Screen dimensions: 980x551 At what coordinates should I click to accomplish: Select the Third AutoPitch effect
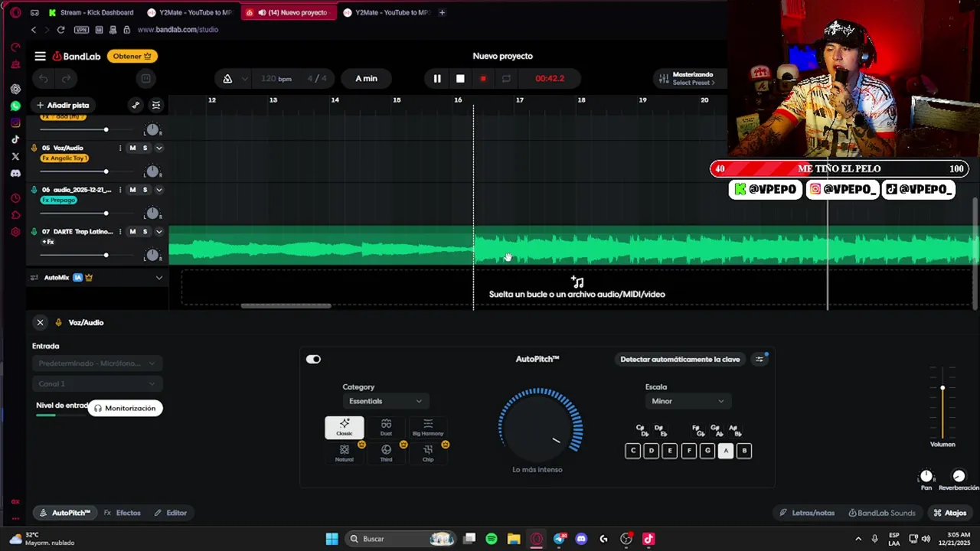coord(386,452)
